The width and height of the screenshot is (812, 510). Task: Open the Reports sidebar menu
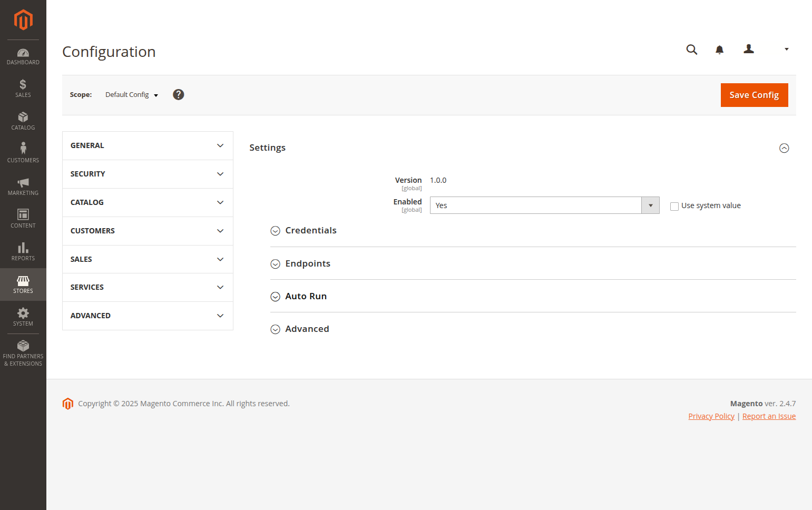click(23, 252)
